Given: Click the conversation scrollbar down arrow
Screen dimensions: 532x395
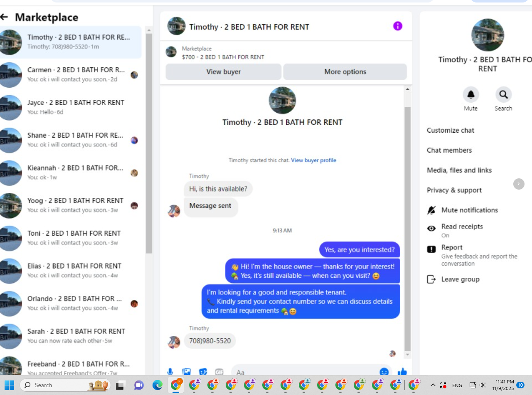Looking at the screenshot, I should point(407,355).
